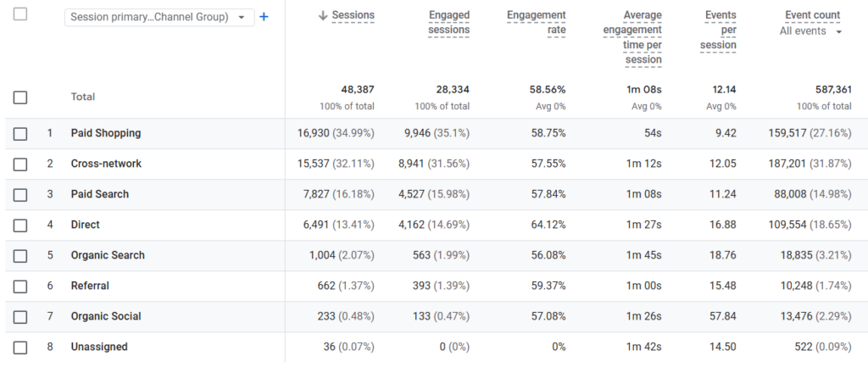Tick the Direct row checkbox
868x367 pixels.
click(x=20, y=225)
